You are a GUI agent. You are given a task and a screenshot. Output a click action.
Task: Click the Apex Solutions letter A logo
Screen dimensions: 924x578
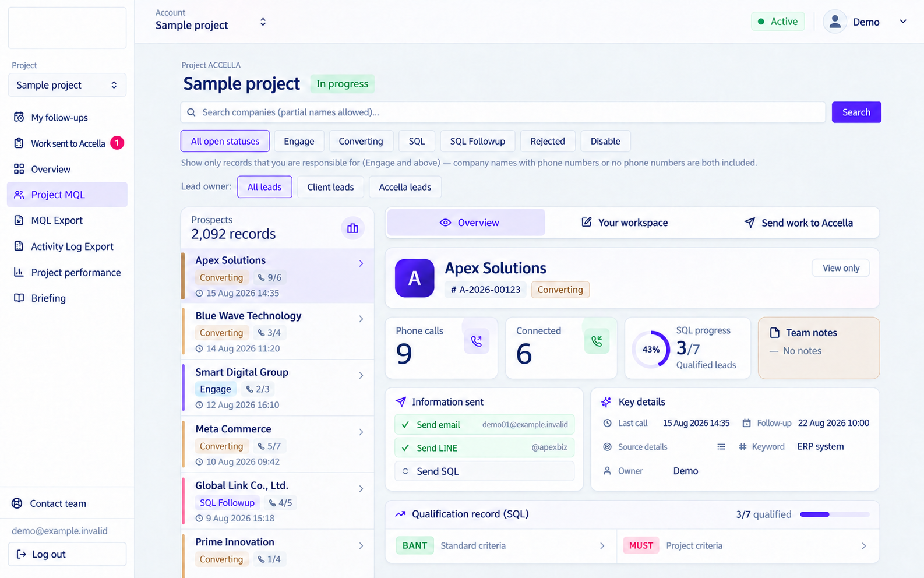[414, 278]
